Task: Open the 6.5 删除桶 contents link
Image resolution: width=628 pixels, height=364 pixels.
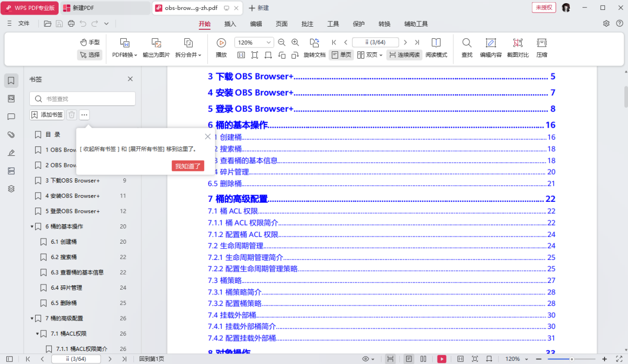Action: tap(382, 184)
